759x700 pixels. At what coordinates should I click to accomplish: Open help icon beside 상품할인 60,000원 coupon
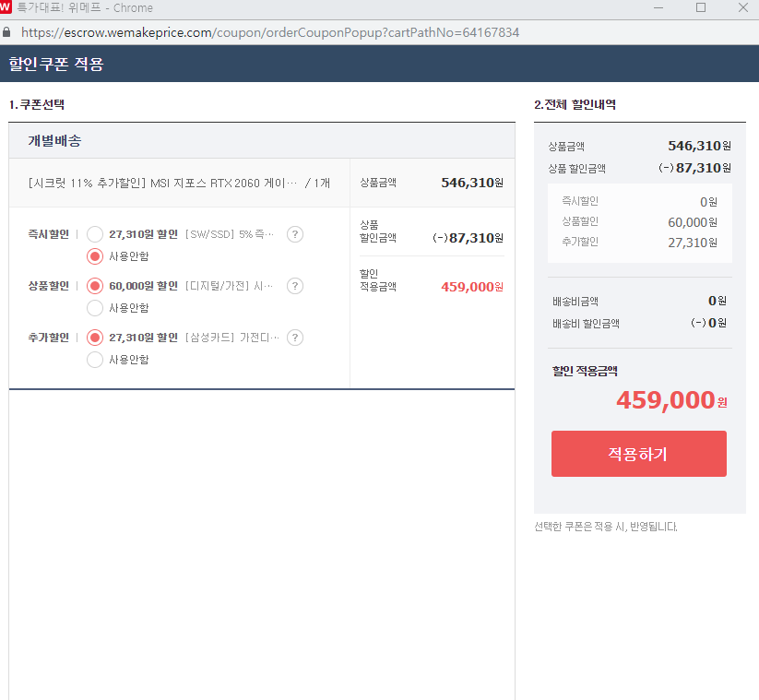point(295,286)
